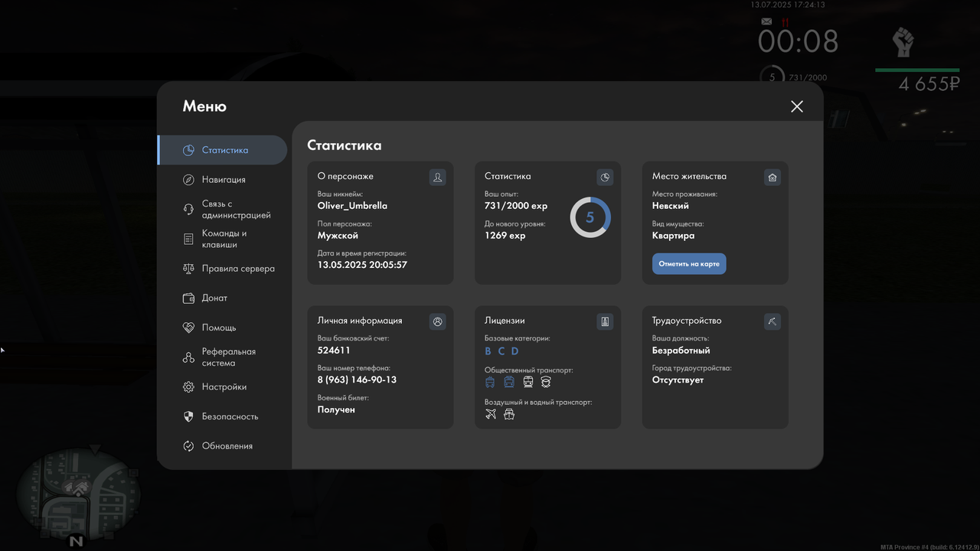The width and height of the screenshot is (980, 551).
Task: Click the level 5 circular progress ring
Action: tap(590, 217)
